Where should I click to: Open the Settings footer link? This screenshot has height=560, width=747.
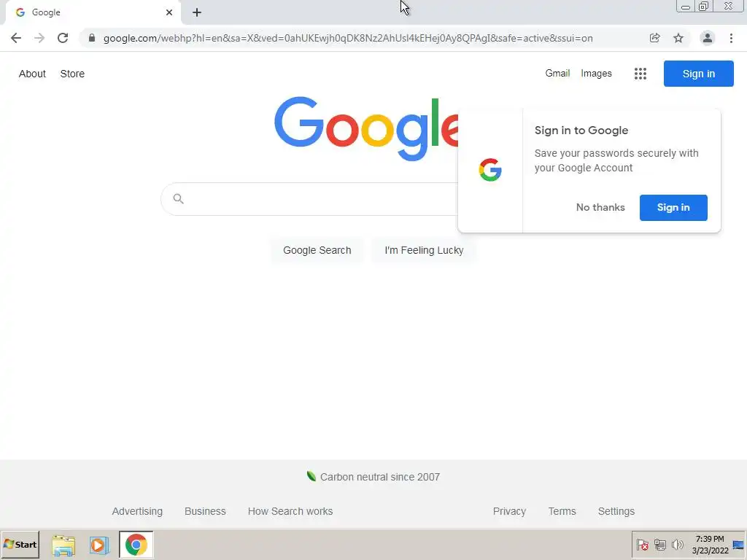[x=616, y=511]
